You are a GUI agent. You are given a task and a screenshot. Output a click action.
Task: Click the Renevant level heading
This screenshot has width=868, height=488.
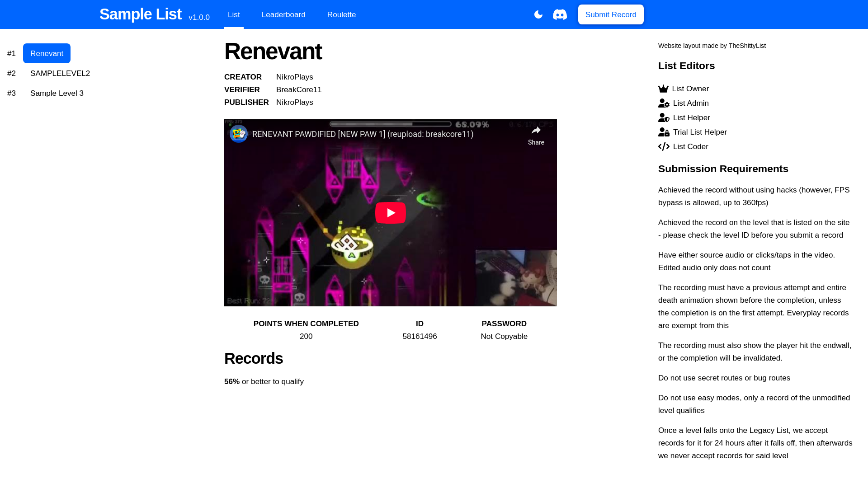[x=273, y=51]
